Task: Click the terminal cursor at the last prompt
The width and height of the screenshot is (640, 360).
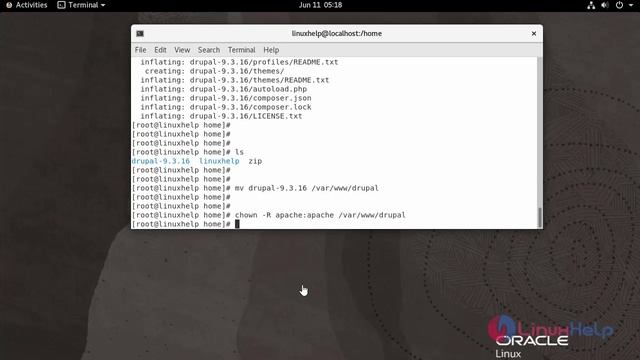Action: click(x=237, y=224)
